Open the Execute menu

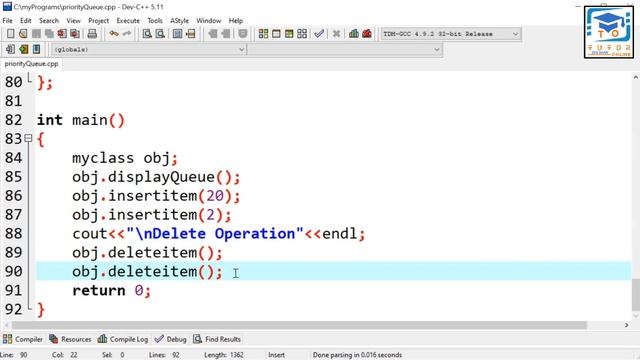(128, 20)
